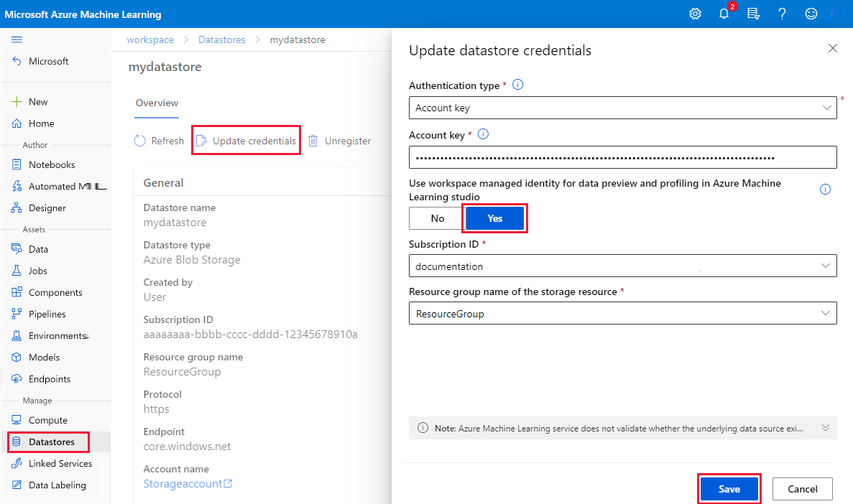This screenshot has height=504, width=853.
Task: Open the Subscription ID dropdown
Action: (623, 266)
